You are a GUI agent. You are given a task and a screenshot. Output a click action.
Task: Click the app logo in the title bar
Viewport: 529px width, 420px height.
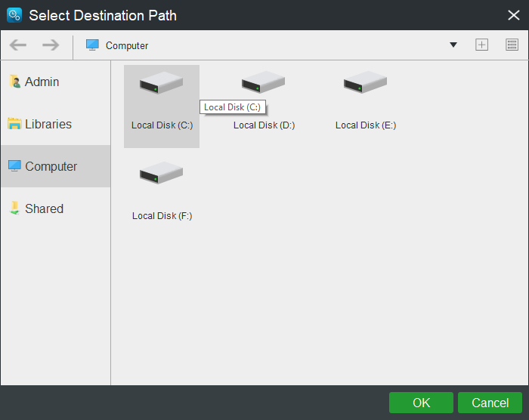(x=14, y=14)
